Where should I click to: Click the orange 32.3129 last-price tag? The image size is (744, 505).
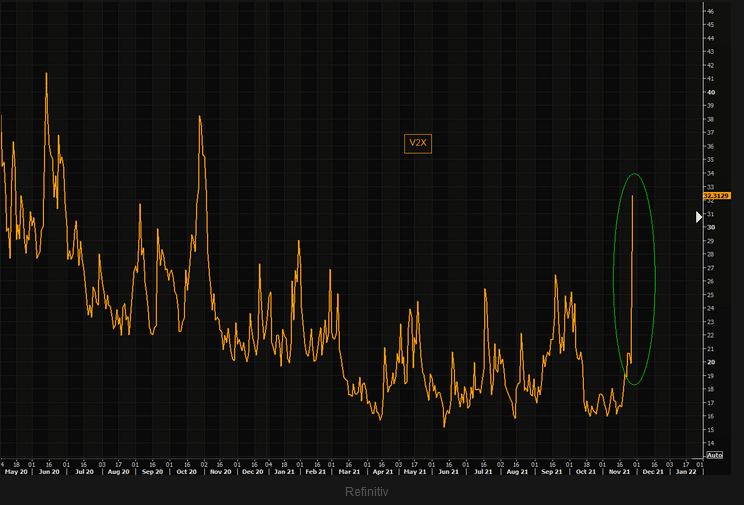[x=717, y=196]
